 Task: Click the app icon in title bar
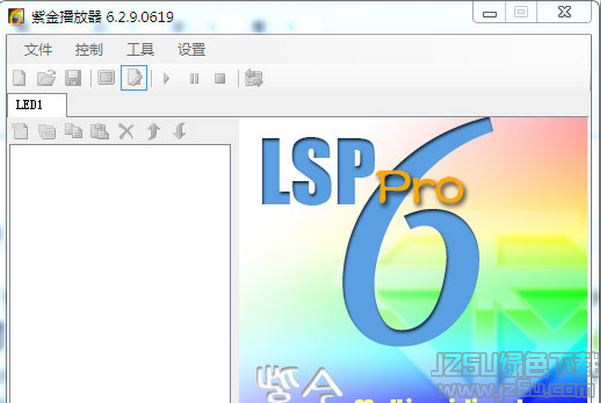click(x=16, y=16)
